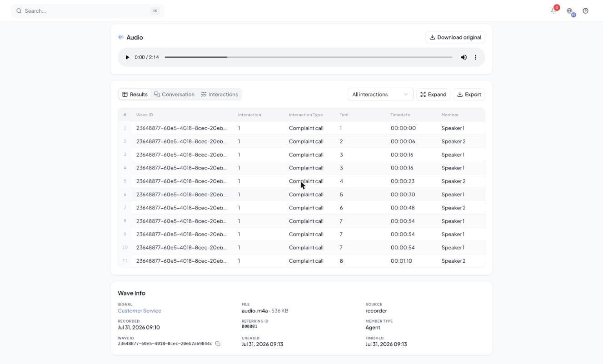Screen dimensions: 603x364
Task: Select row 11 at 00:01:10
Action: 301,261
